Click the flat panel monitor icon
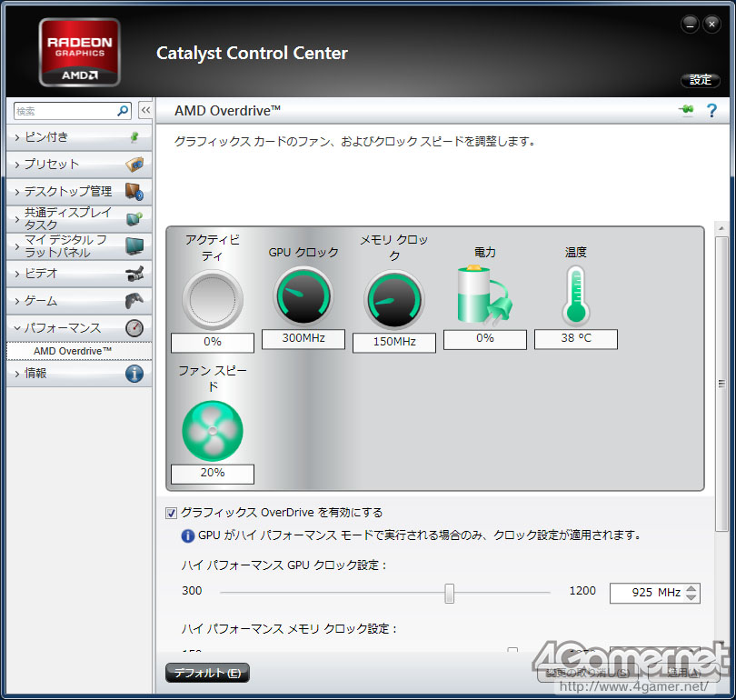The width and height of the screenshot is (736, 700). click(x=134, y=246)
